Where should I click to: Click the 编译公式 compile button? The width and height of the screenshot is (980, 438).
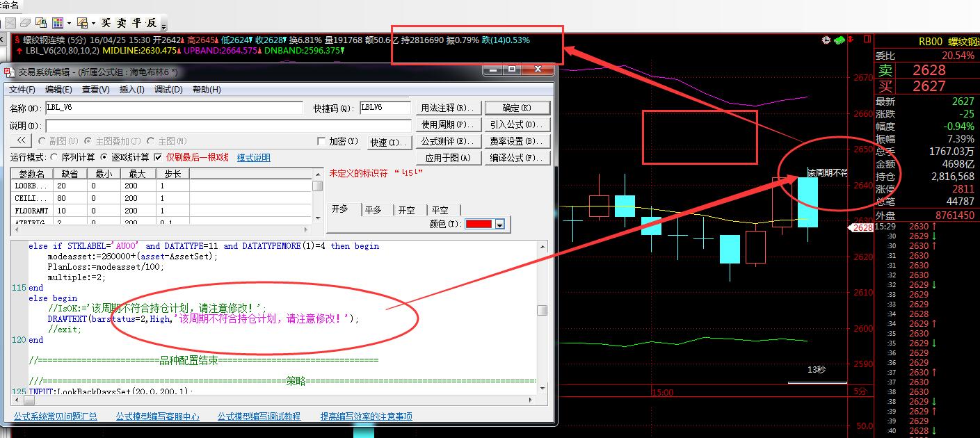tap(515, 158)
